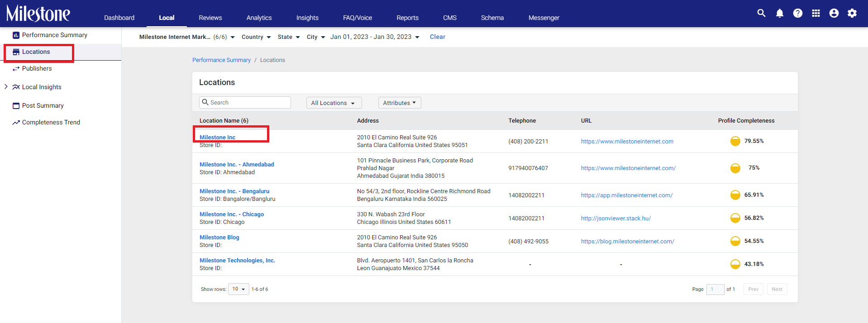Click the Performance Summary sidebar icon

[x=16, y=35]
